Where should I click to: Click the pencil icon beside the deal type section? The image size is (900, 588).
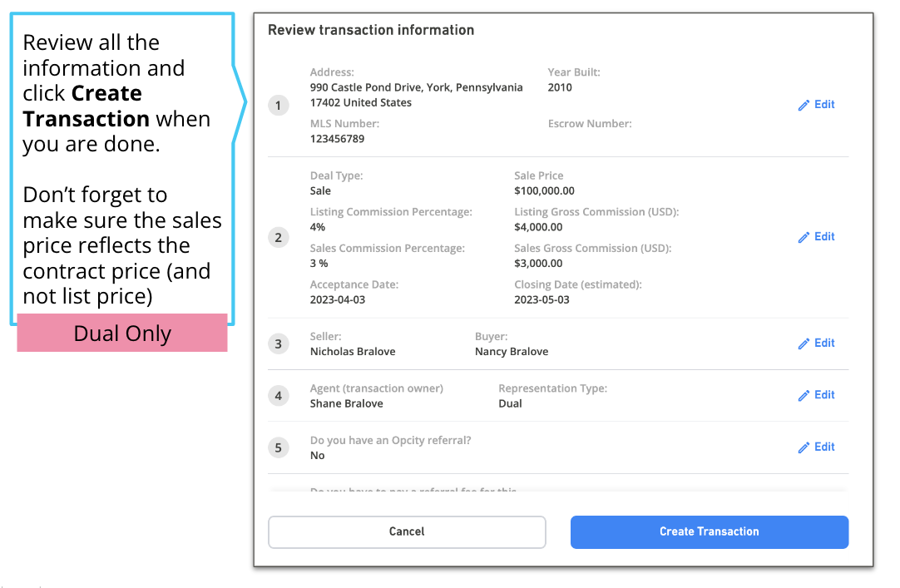click(804, 237)
